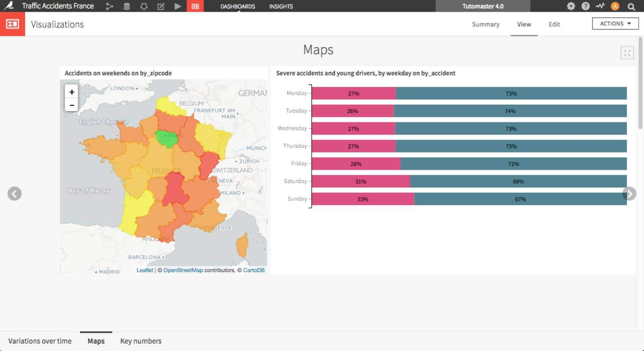This screenshot has height=351, width=644.
Task: Click the Jobs play icon
Action: coord(178,6)
